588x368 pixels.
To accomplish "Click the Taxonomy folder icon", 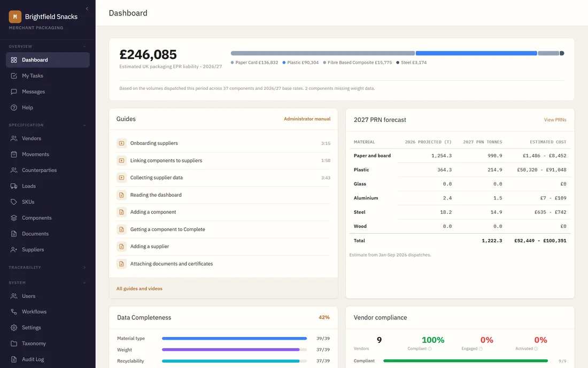I will 14,343.
